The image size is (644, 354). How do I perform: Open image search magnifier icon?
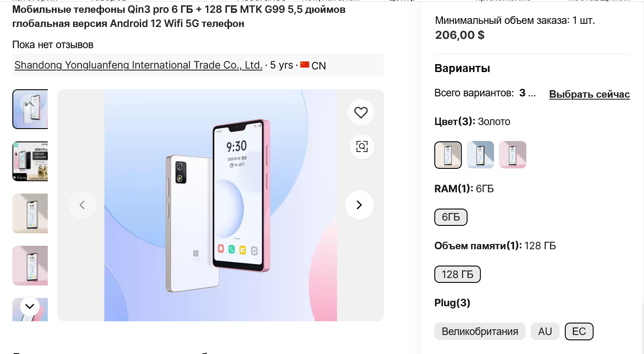coord(362,146)
